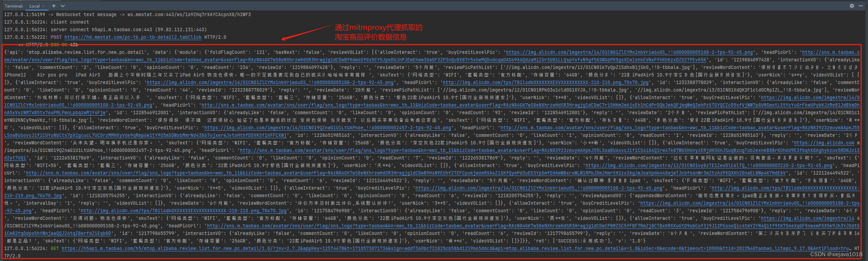The height and width of the screenshot is (261, 868).
Task: Click the 'foldFlagCount' key text
Action: pos(228,52)
